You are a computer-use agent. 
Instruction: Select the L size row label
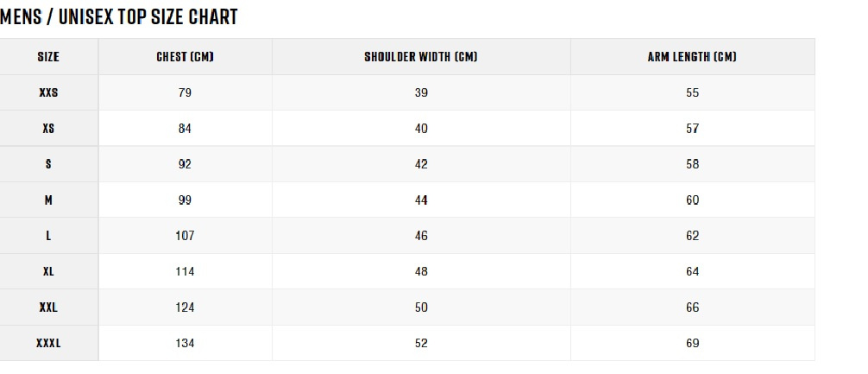click(48, 236)
